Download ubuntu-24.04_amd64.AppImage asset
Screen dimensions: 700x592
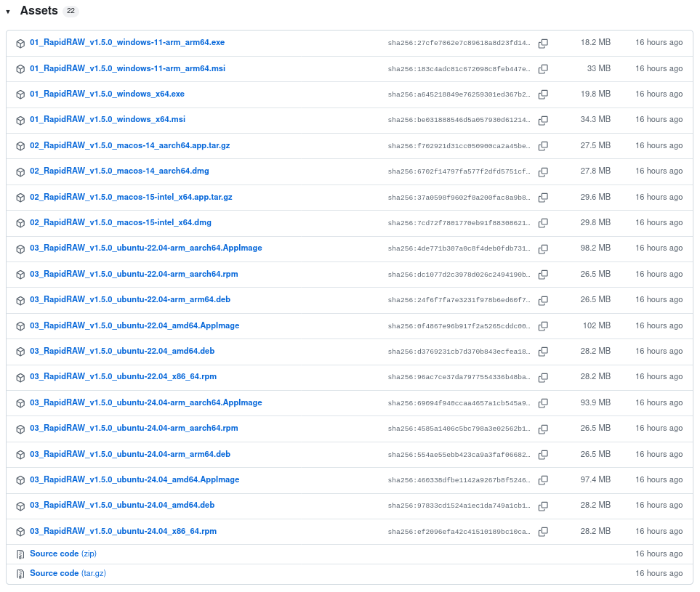point(134,479)
